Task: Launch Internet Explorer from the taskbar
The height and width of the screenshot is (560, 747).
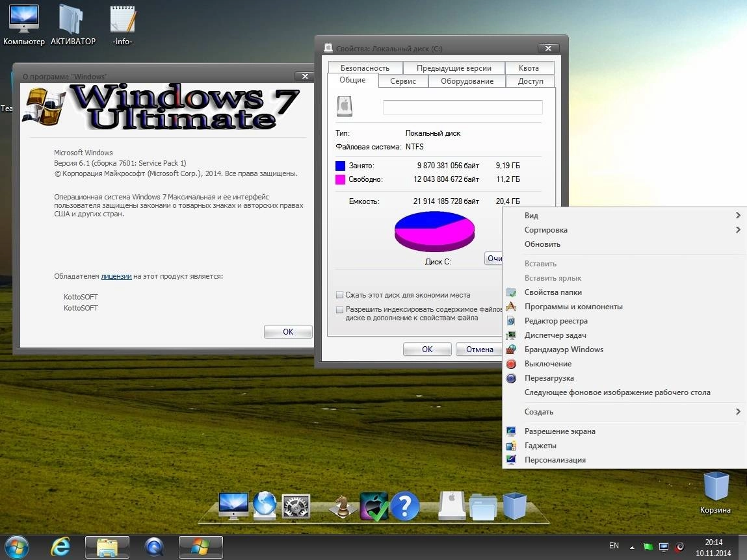Action: click(60, 547)
